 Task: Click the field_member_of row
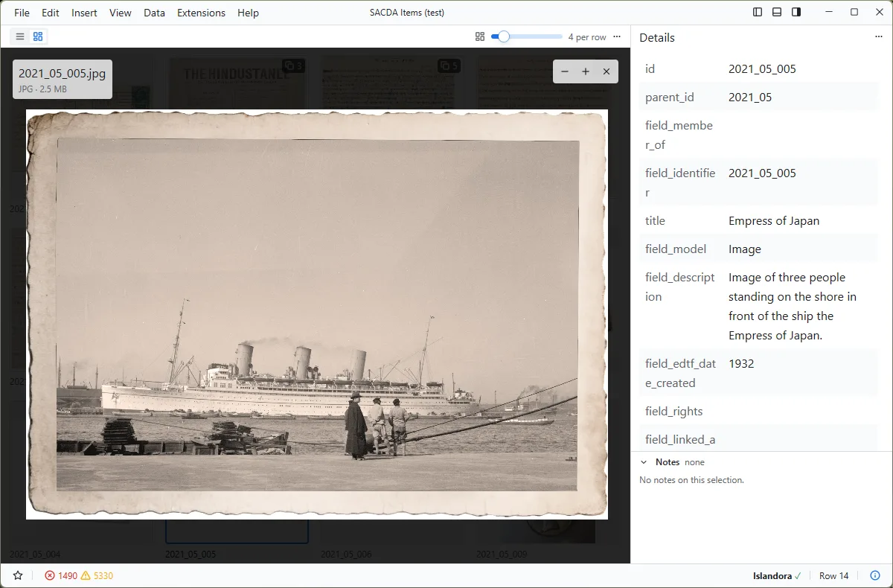coord(759,135)
